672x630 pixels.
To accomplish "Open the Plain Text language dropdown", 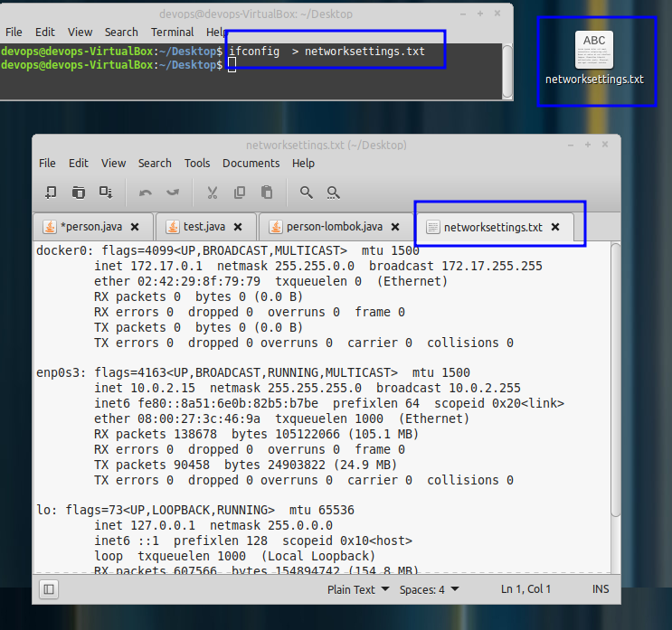I will tap(358, 589).
